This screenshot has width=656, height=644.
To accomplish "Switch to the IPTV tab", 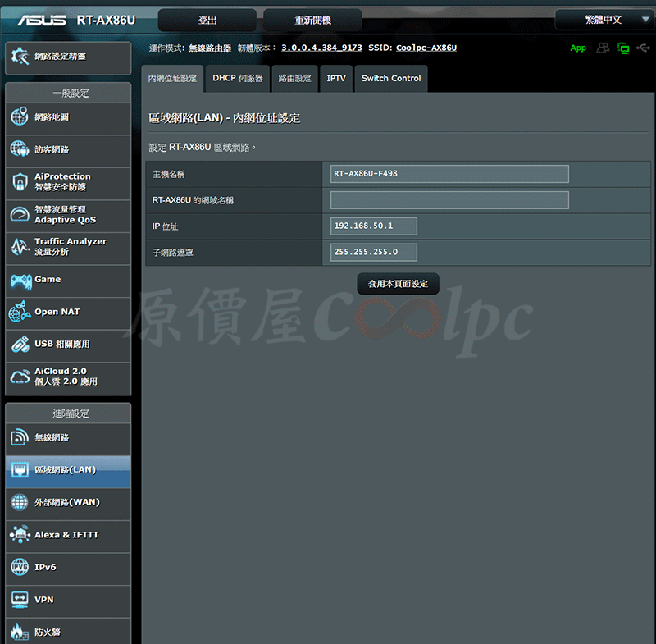I will (x=336, y=78).
